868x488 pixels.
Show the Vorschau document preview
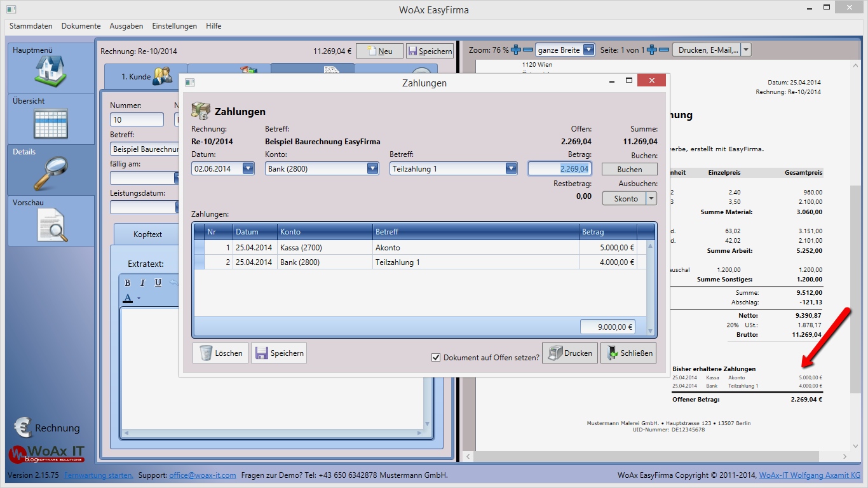click(x=51, y=225)
